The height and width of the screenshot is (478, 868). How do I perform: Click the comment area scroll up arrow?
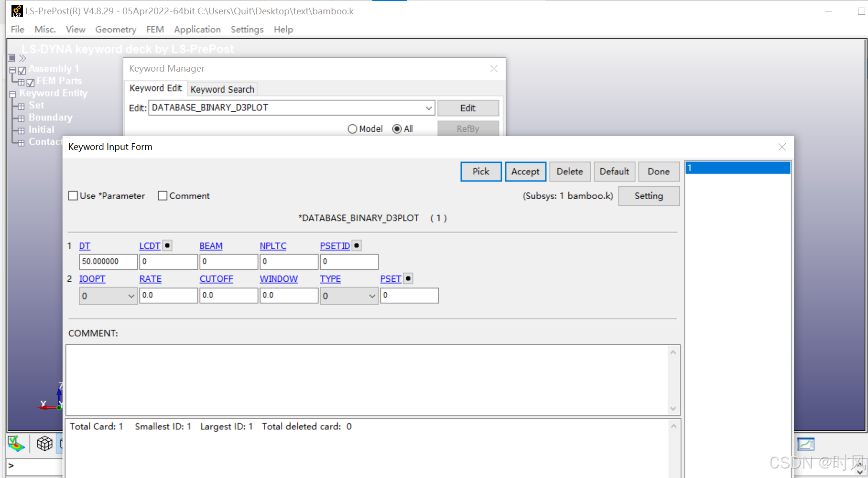click(x=673, y=352)
